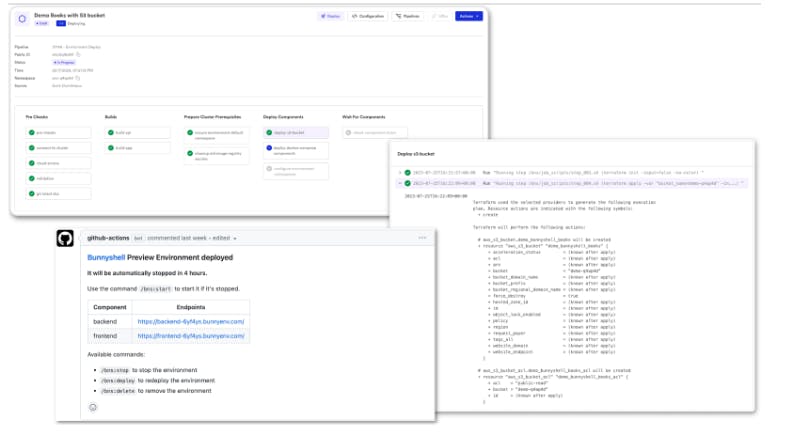Click the In Progress status badge

click(x=64, y=62)
